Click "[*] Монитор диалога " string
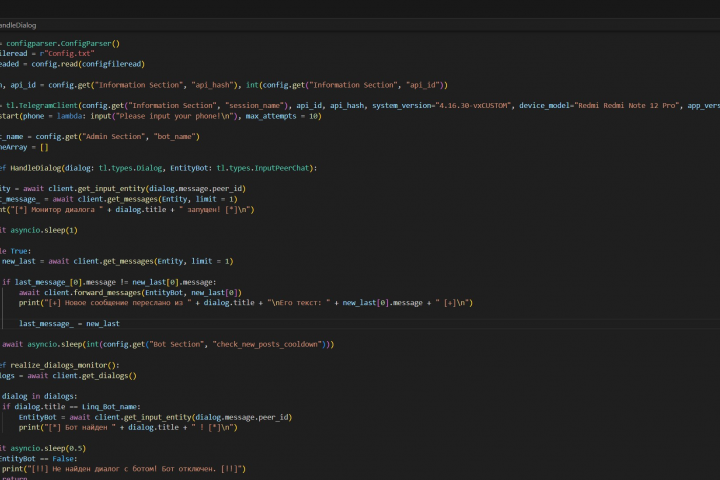Viewport: 720px width, 480px height. point(55,209)
